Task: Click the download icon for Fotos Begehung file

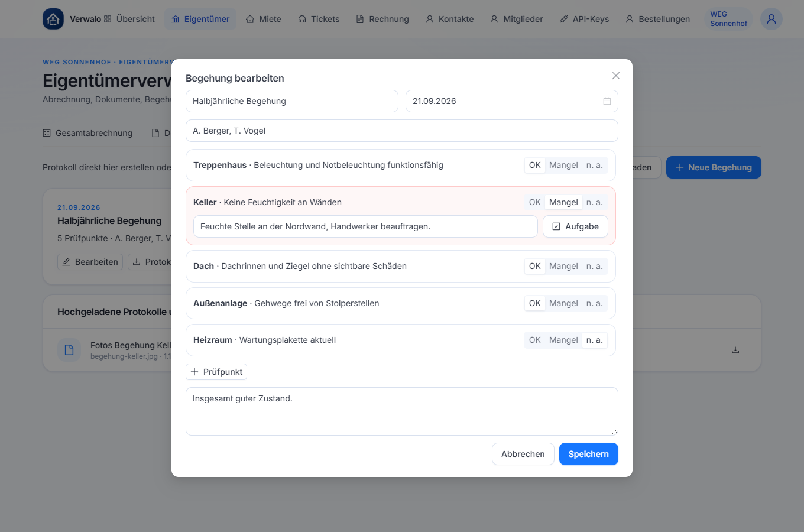Action: pyautogui.click(x=735, y=350)
